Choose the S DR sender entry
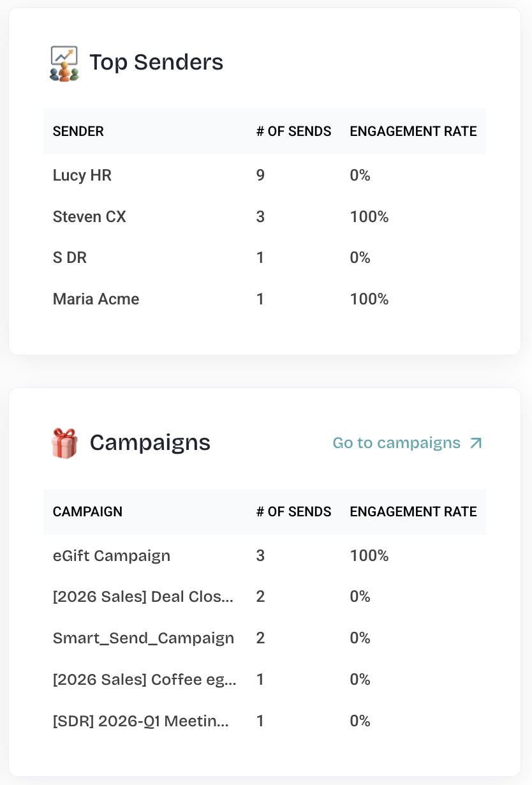 click(x=265, y=258)
